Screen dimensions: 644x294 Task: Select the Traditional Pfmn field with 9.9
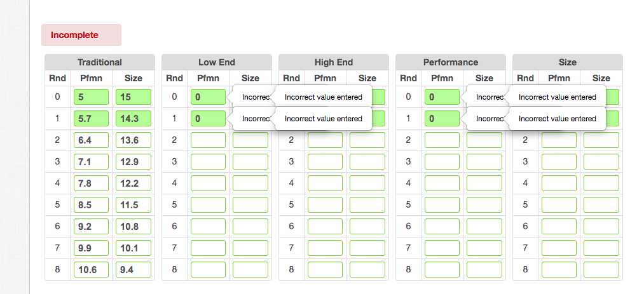(91, 248)
